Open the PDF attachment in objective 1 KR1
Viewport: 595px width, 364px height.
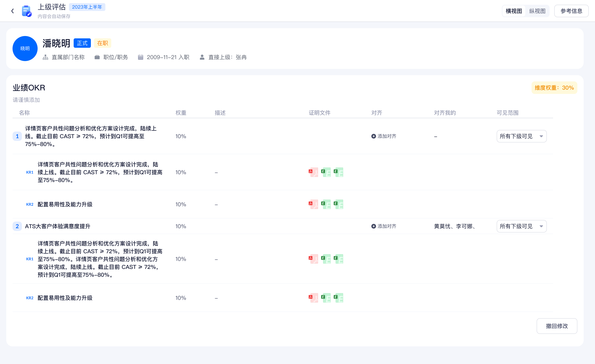pyautogui.click(x=313, y=172)
